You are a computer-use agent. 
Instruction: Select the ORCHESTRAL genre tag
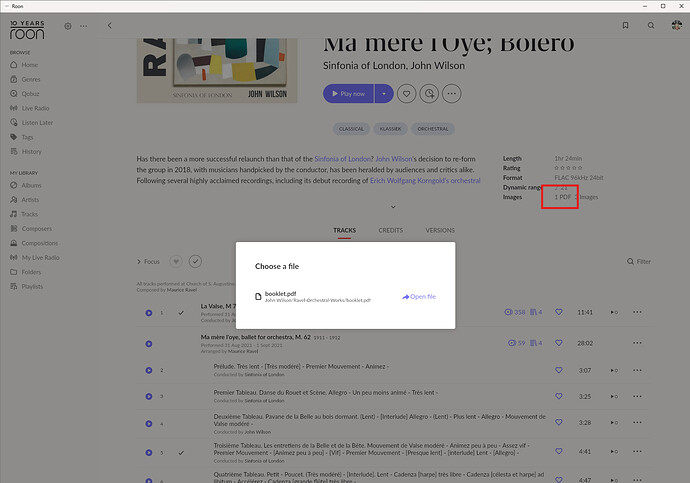[433, 129]
